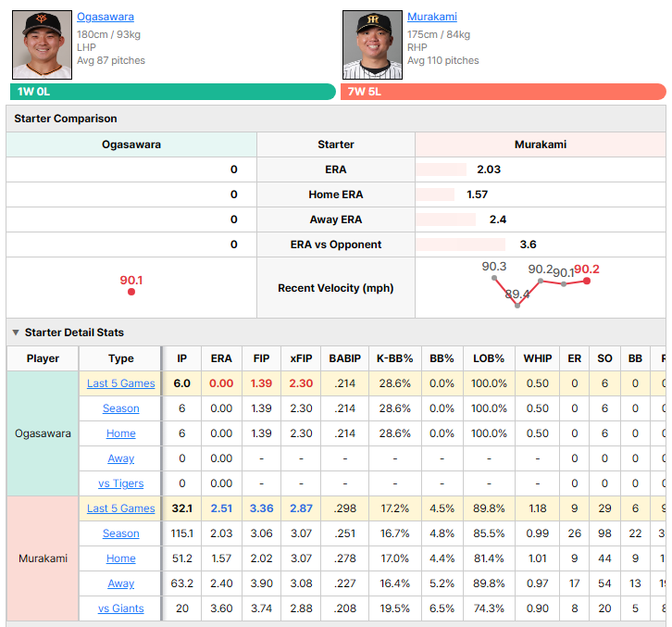Click Murakami's Home LOB% 81.4%

(489, 558)
